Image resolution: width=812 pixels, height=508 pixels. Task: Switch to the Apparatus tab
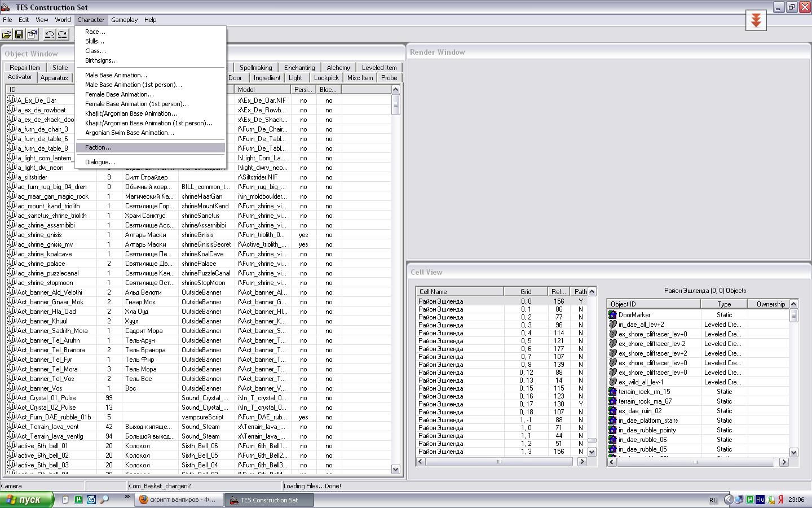coord(54,78)
